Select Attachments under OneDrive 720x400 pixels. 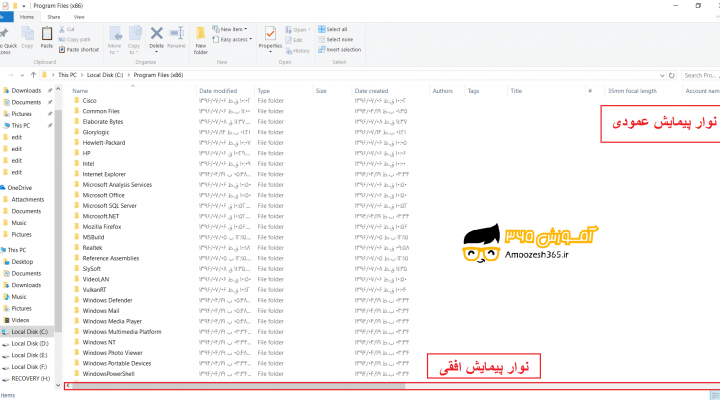pyautogui.click(x=28, y=199)
